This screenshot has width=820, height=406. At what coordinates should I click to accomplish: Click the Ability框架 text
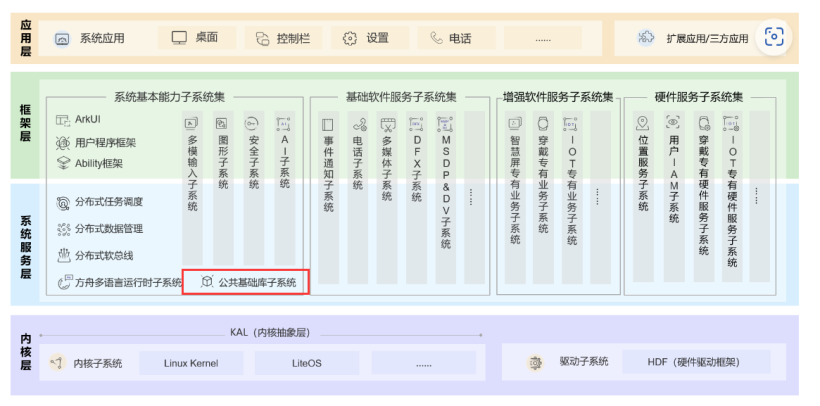tap(99, 164)
